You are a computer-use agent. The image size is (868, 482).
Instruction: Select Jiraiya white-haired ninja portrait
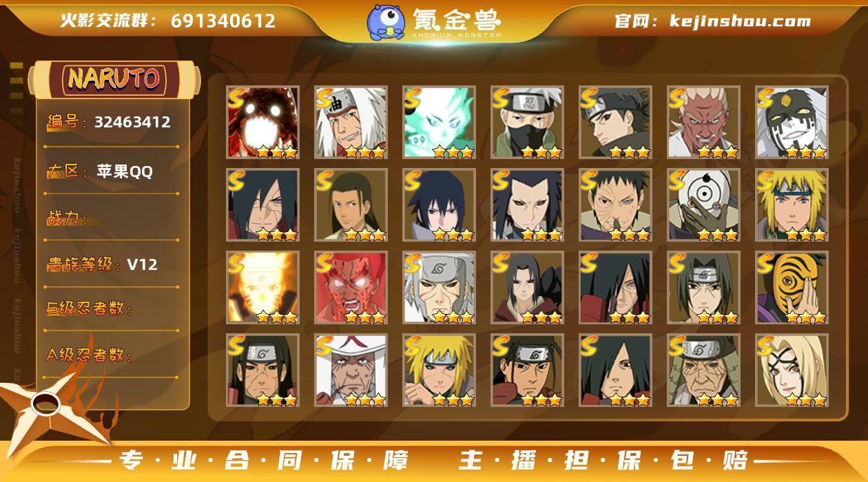[x=351, y=123]
